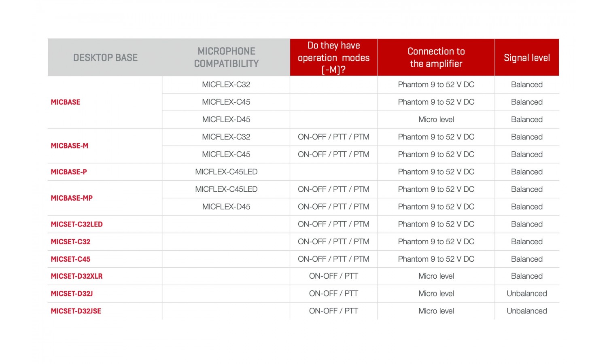Click Micro level cell for MICSET-D32XLR
The height and width of the screenshot is (364, 607).
436,276
